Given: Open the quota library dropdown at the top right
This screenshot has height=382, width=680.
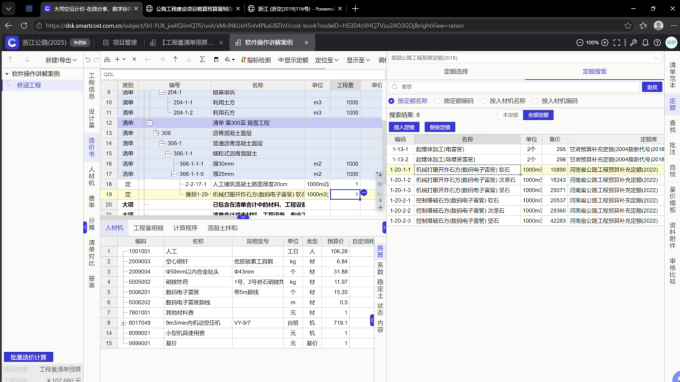Looking at the screenshot, I should pyautogui.click(x=525, y=58).
